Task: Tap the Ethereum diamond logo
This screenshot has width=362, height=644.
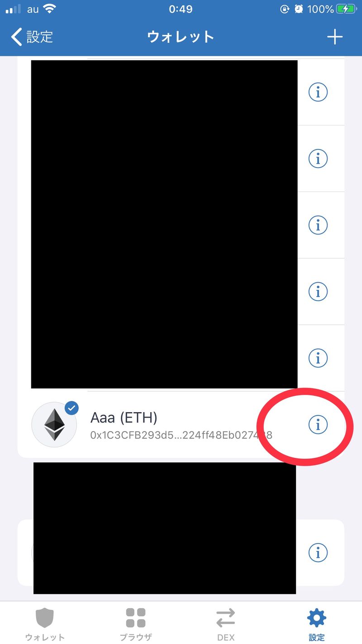Action: click(54, 425)
